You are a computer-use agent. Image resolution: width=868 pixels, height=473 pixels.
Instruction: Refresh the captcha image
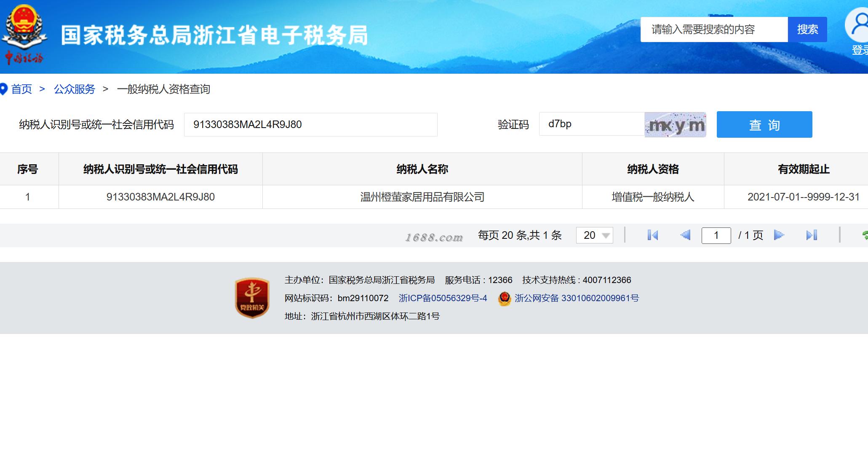(x=675, y=125)
